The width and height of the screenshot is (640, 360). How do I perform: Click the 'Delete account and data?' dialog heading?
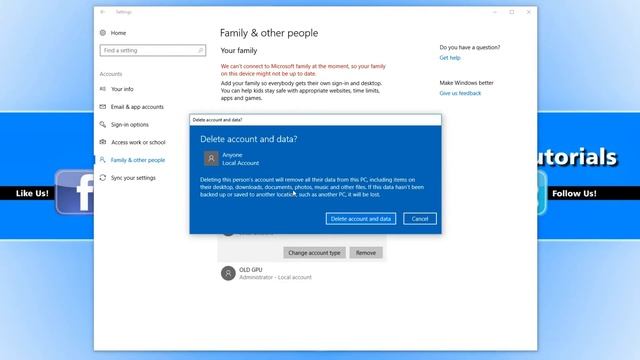click(x=249, y=139)
